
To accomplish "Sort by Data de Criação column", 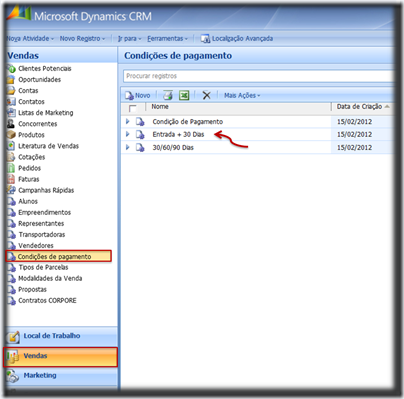I will (363, 107).
